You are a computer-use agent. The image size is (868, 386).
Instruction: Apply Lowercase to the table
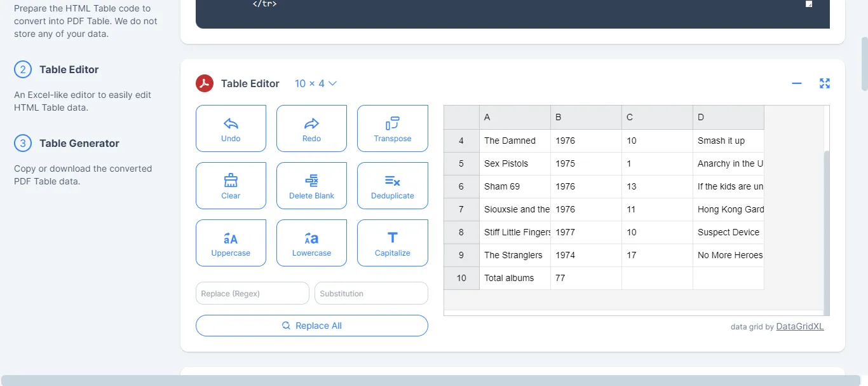(x=311, y=238)
